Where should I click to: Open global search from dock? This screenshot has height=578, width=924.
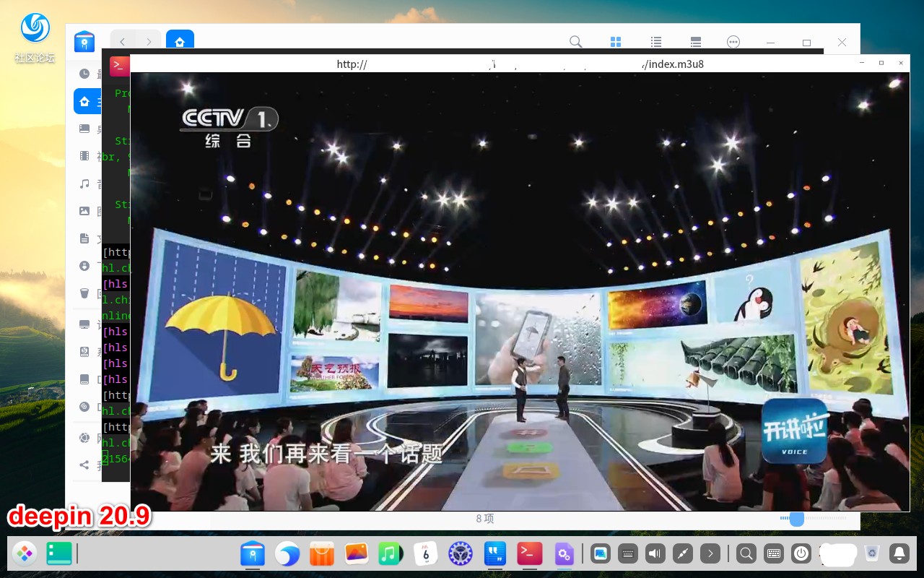(746, 554)
